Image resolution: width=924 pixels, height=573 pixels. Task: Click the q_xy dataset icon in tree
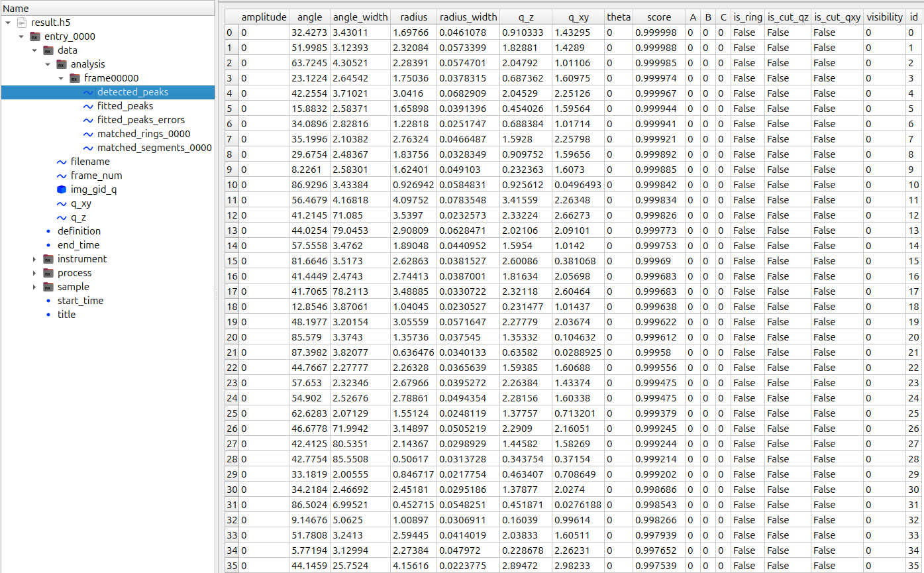tap(62, 203)
